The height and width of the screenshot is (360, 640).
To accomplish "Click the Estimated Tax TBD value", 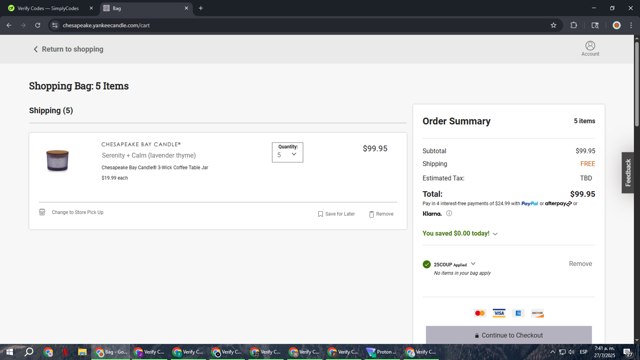I will pos(586,178).
